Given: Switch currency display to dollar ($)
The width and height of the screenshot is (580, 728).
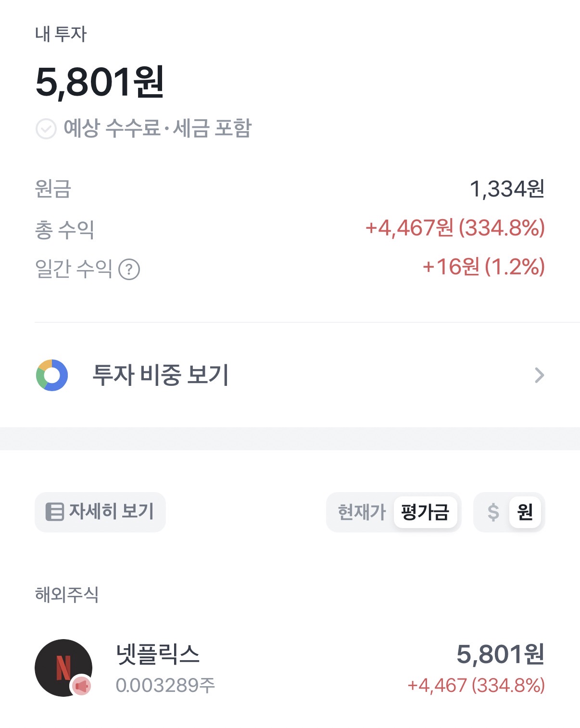Looking at the screenshot, I should click(493, 512).
